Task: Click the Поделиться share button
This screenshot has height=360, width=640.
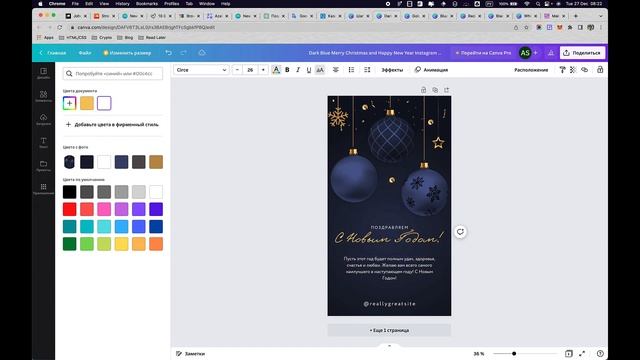Action: (582, 53)
